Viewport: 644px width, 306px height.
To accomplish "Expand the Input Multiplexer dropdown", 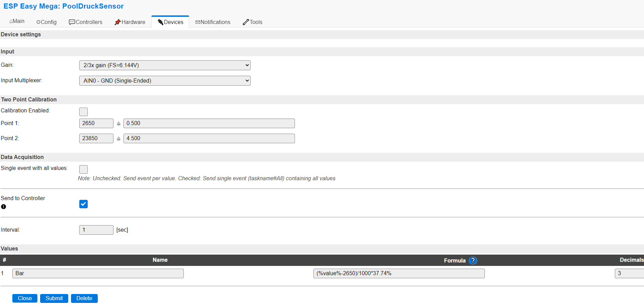I will [x=165, y=81].
